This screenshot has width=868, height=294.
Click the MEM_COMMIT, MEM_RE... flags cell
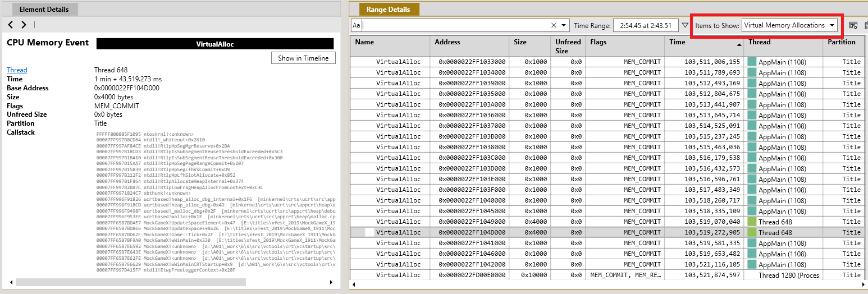tap(625, 275)
